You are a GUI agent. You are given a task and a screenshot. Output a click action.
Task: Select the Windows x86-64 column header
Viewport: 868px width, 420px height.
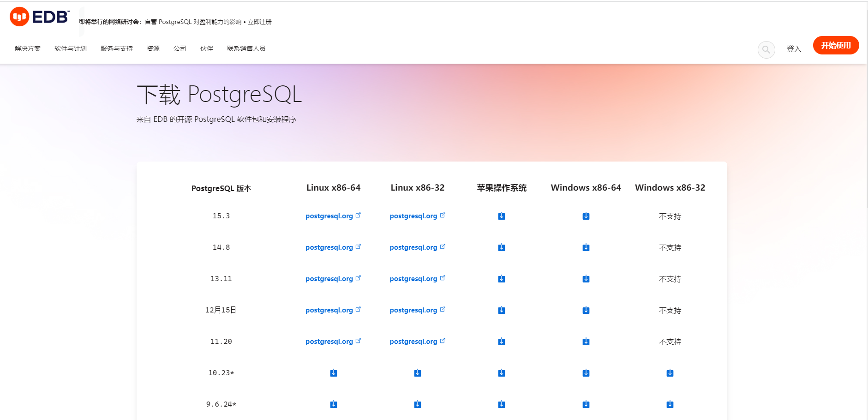pyautogui.click(x=586, y=188)
